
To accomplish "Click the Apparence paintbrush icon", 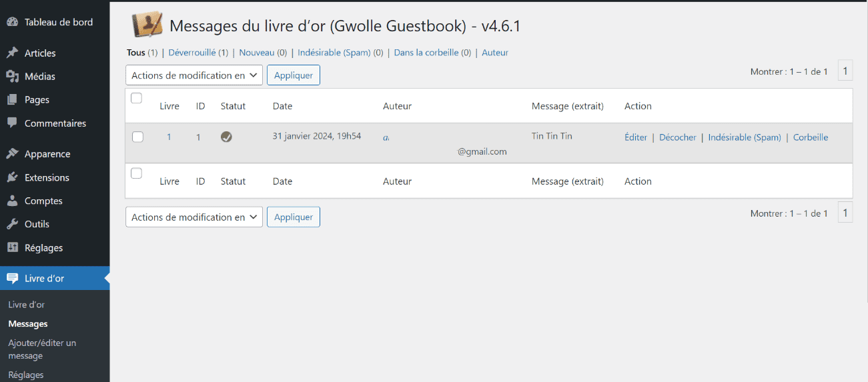I will click(12, 154).
